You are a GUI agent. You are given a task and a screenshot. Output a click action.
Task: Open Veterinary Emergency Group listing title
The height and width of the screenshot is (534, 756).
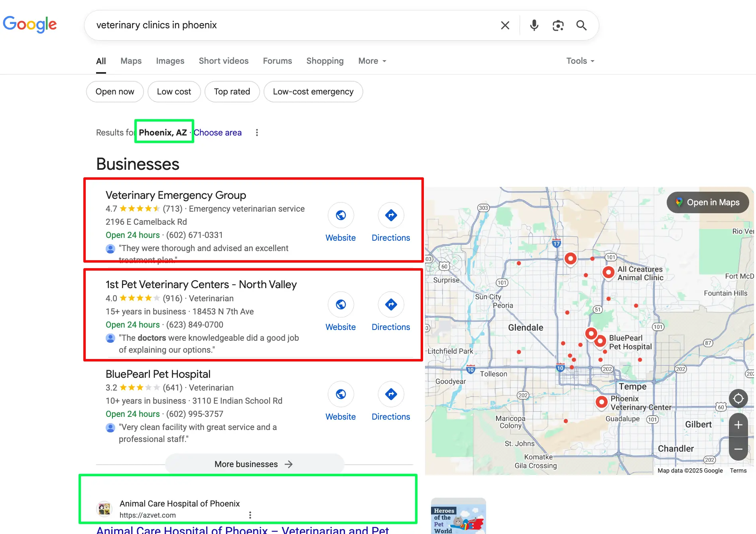point(176,195)
